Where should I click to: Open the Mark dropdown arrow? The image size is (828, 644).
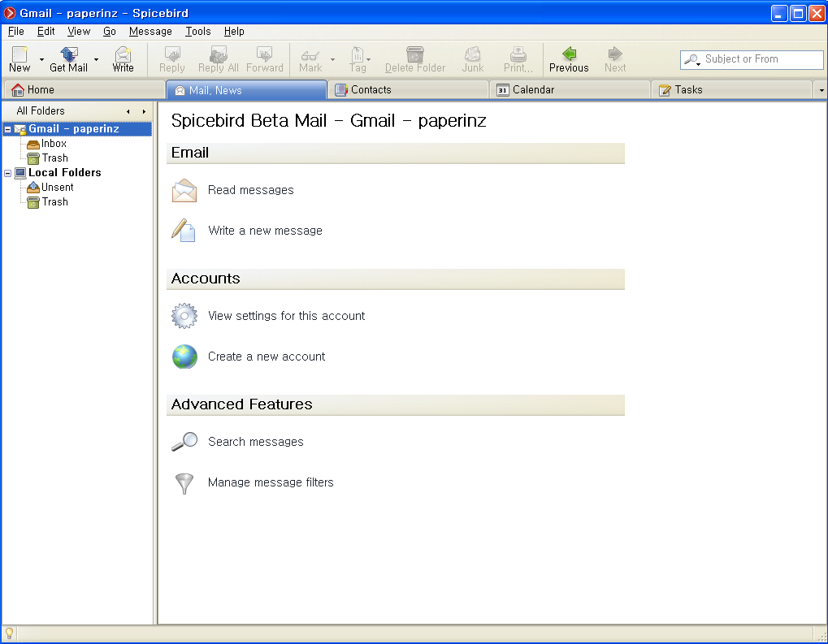(x=332, y=59)
